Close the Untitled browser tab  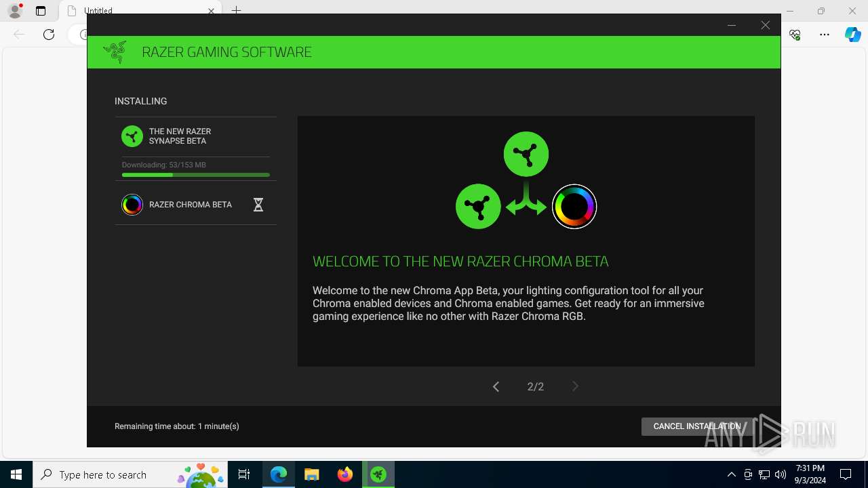point(211,11)
